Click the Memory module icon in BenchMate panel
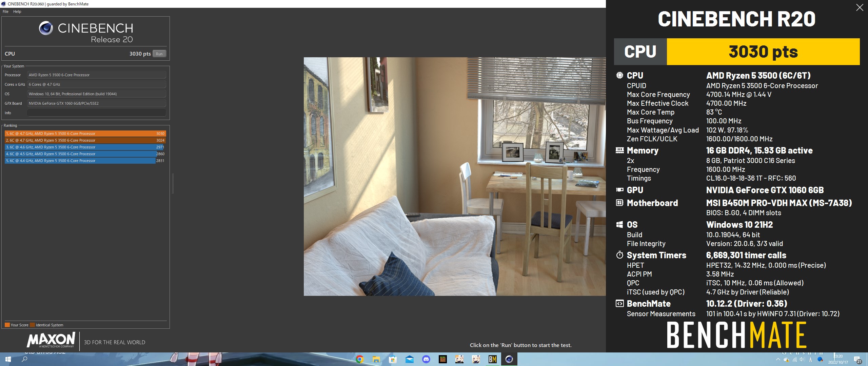Screen dimensions: 868x366 [x=619, y=150]
